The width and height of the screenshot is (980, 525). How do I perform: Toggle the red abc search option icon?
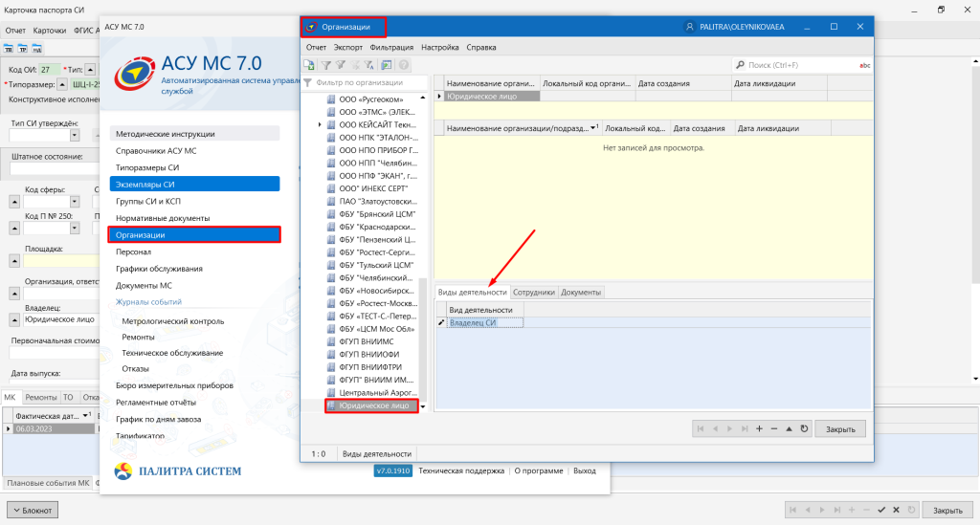(864, 65)
